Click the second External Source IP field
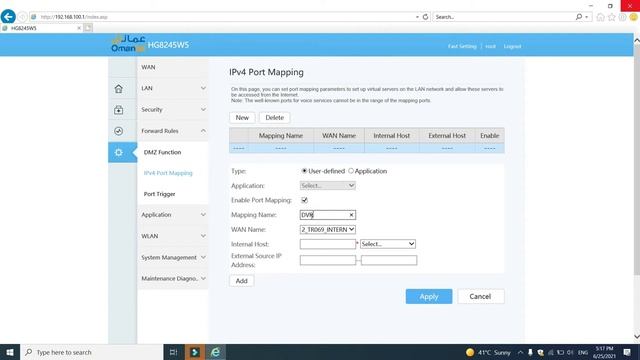 coord(389,260)
